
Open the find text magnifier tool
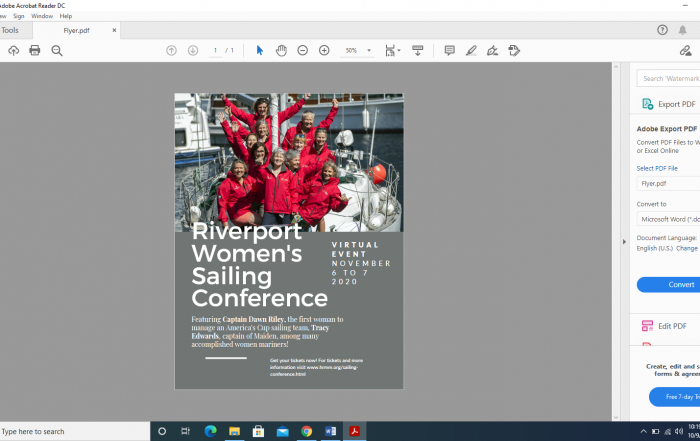57,50
